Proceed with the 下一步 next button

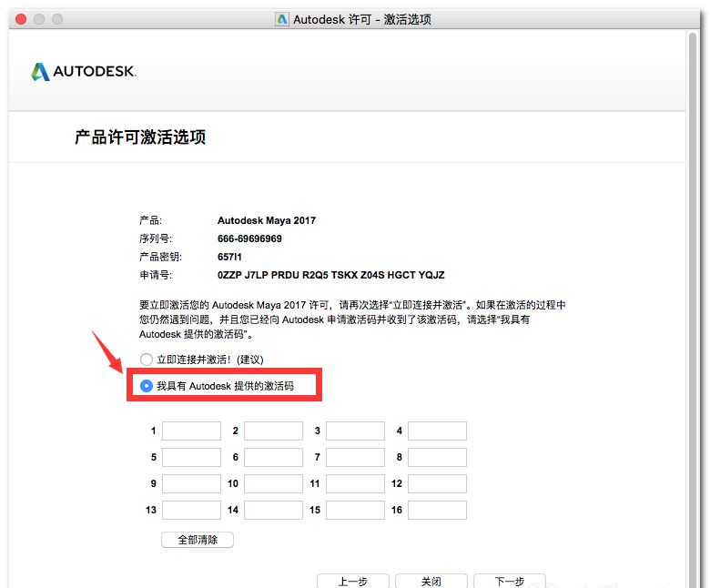(x=510, y=582)
